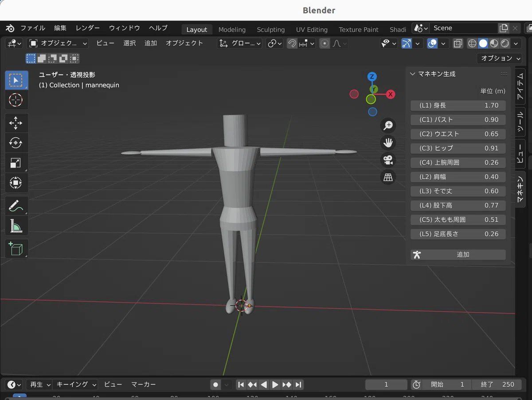Open the マーカー timeline menu
Viewport: 532px width, 400px height.
tap(144, 384)
